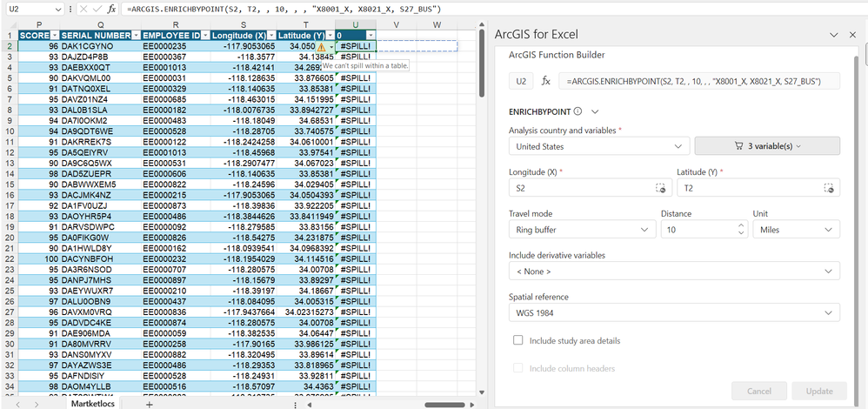Click the formula bar confirm checkmark icon
This screenshot has width=868, height=409.
tap(97, 9)
